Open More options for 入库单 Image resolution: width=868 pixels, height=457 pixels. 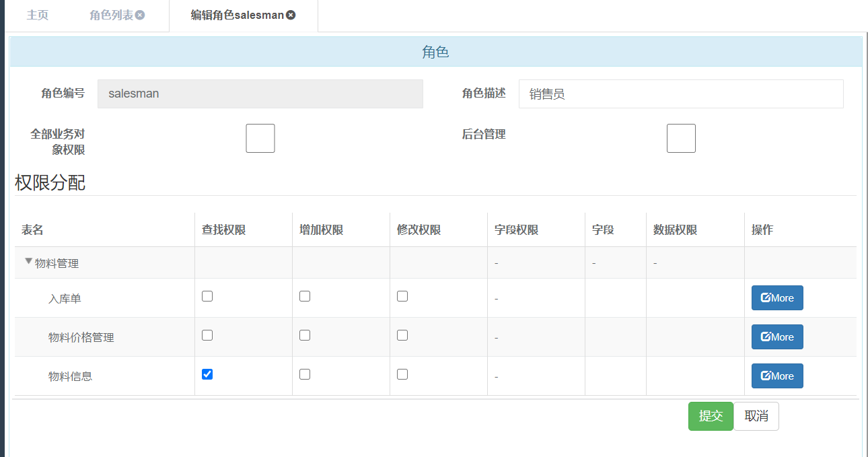pyautogui.click(x=777, y=298)
